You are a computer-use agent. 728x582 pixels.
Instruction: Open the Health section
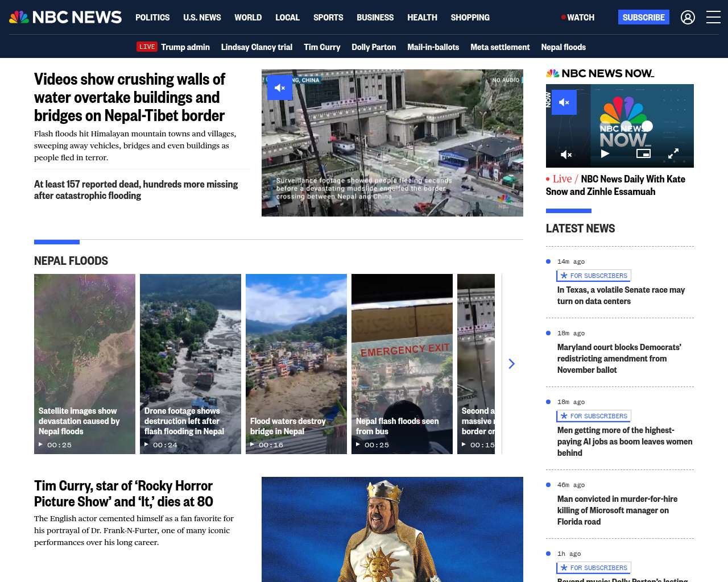422,18
